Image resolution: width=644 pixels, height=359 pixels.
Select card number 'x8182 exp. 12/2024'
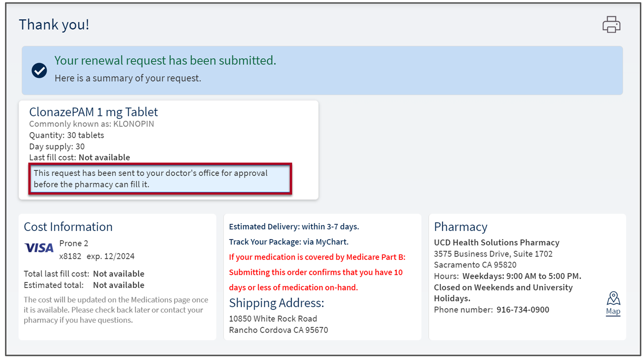coord(97,256)
